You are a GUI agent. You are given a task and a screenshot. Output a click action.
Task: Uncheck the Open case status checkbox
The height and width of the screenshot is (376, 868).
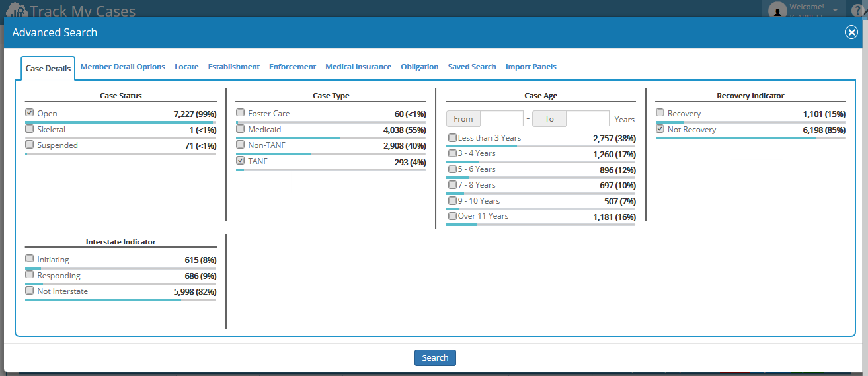pos(29,113)
